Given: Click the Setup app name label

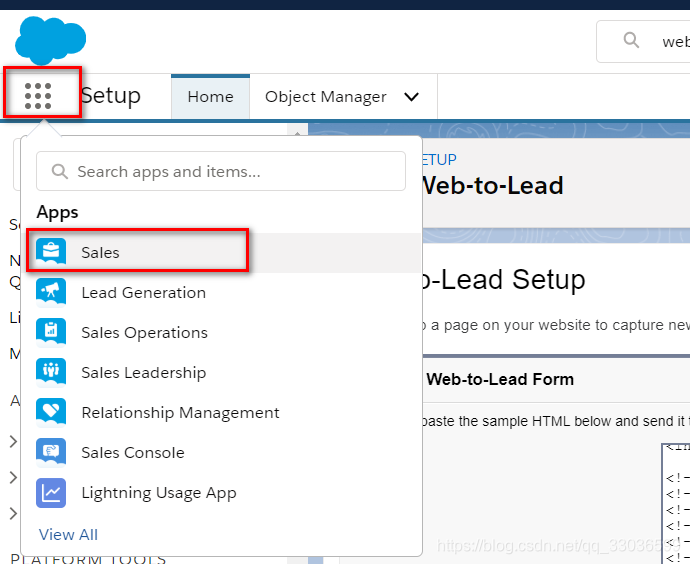Looking at the screenshot, I should point(111,95).
